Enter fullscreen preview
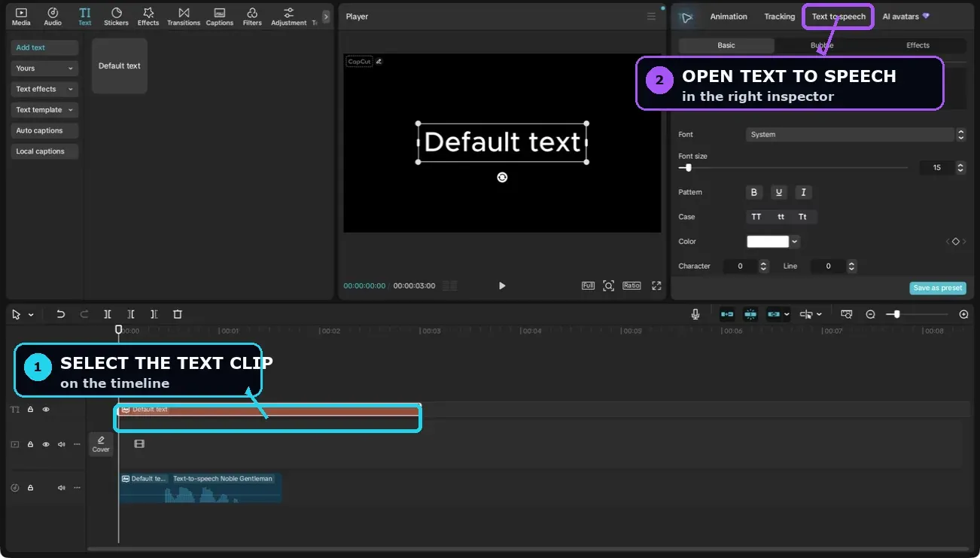Viewport: 980px width, 558px height. [656, 285]
